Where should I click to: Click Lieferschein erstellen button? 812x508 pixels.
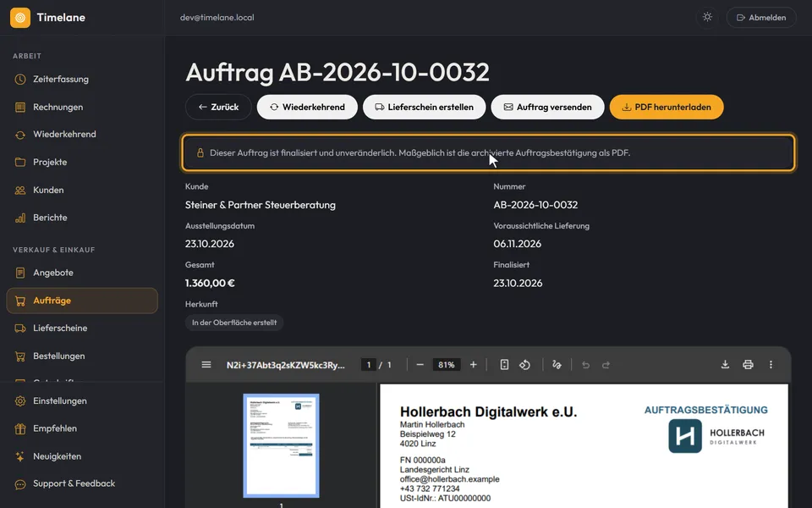[424, 107]
